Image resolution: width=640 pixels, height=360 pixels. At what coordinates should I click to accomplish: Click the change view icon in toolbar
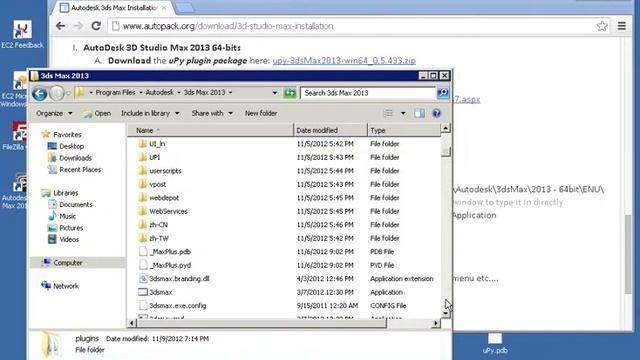[388, 113]
